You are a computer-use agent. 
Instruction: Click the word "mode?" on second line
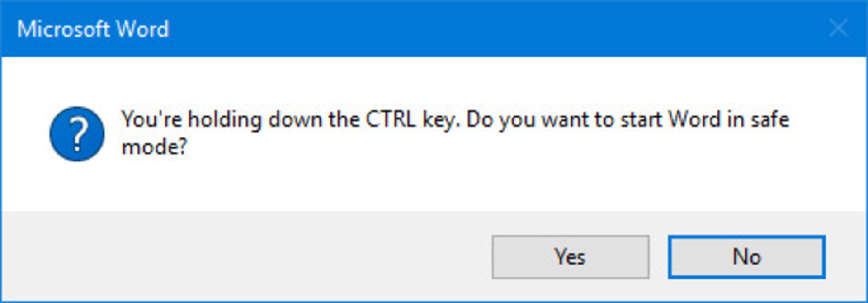coord(154,147)
